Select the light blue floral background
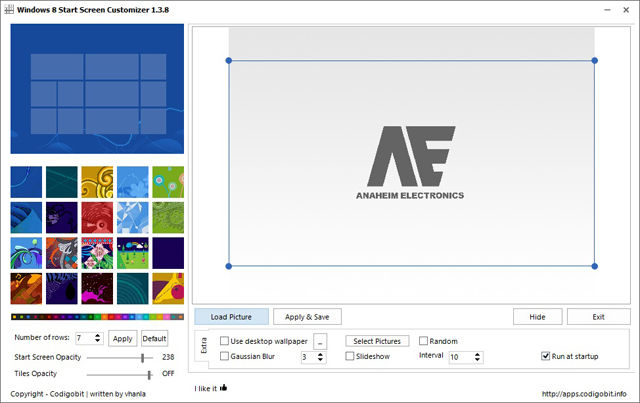This screenshot has height=403, width=640. 133,182
